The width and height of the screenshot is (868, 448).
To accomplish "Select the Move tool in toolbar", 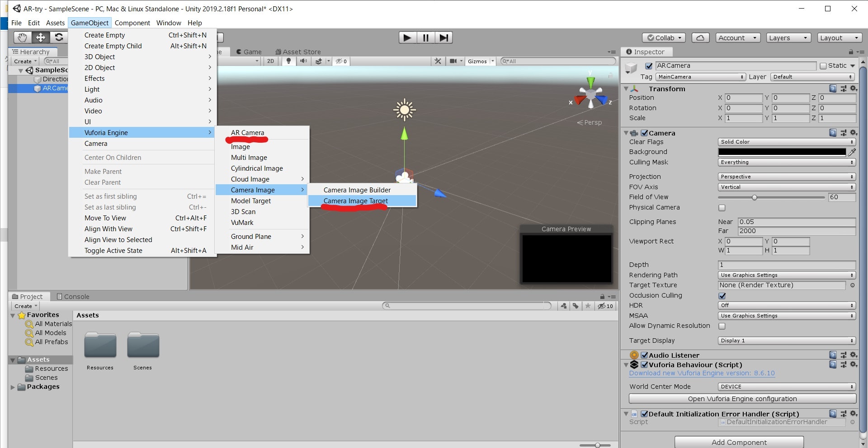I will 41,37.
